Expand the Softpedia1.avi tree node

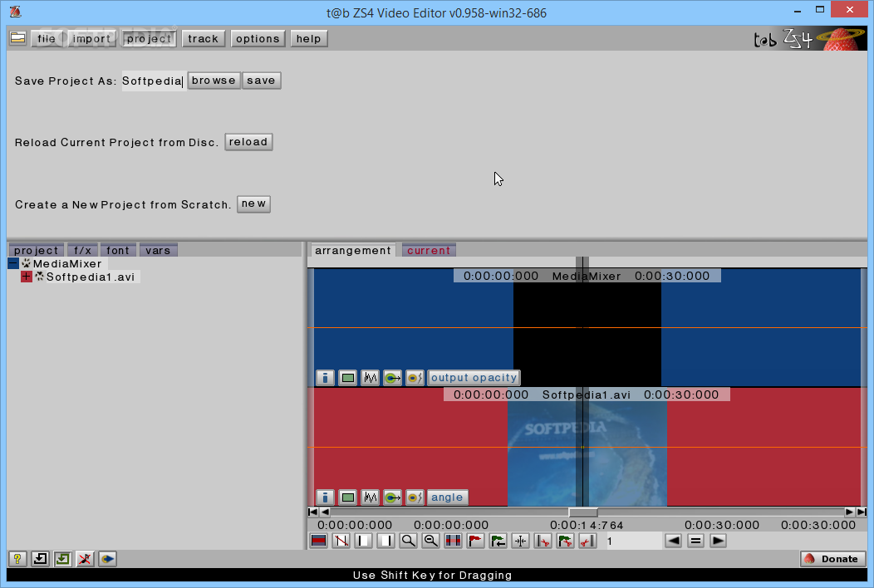coord(27,277)
